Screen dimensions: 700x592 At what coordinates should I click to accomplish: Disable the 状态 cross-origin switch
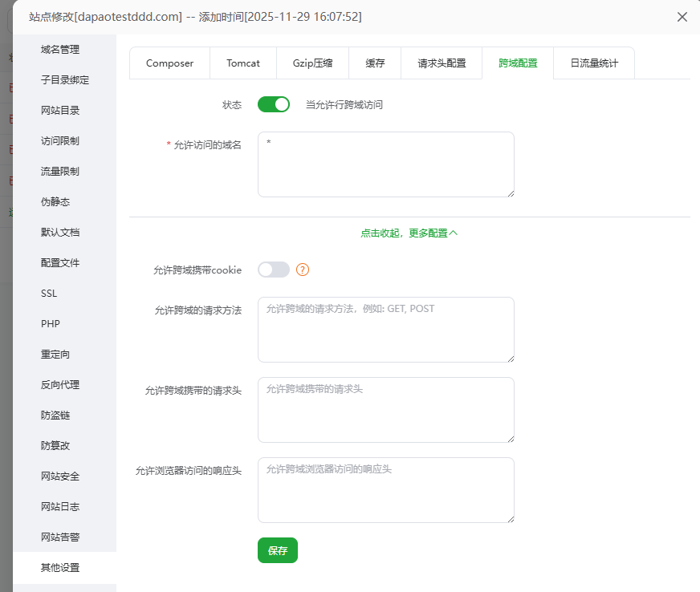tap(273, 104)
